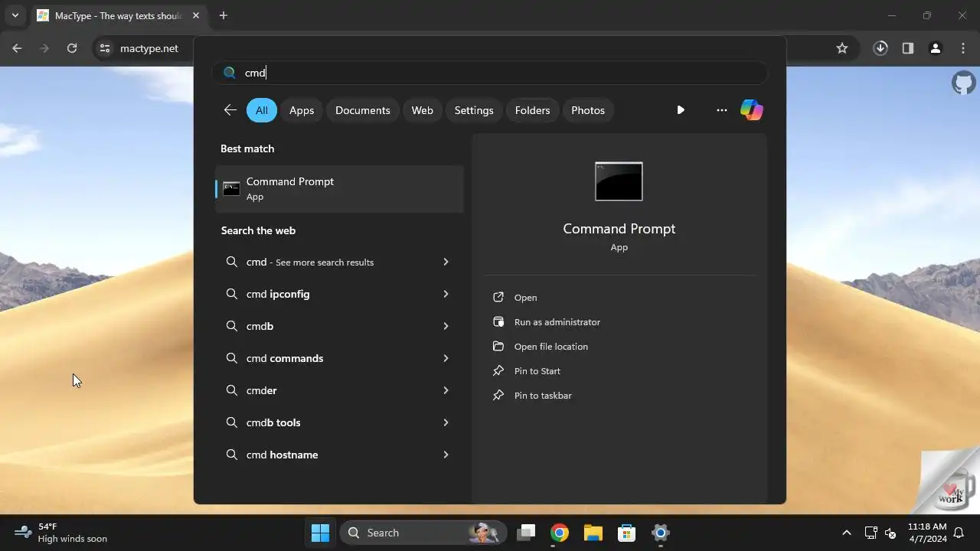Select the All filter tab

point(262,110)
